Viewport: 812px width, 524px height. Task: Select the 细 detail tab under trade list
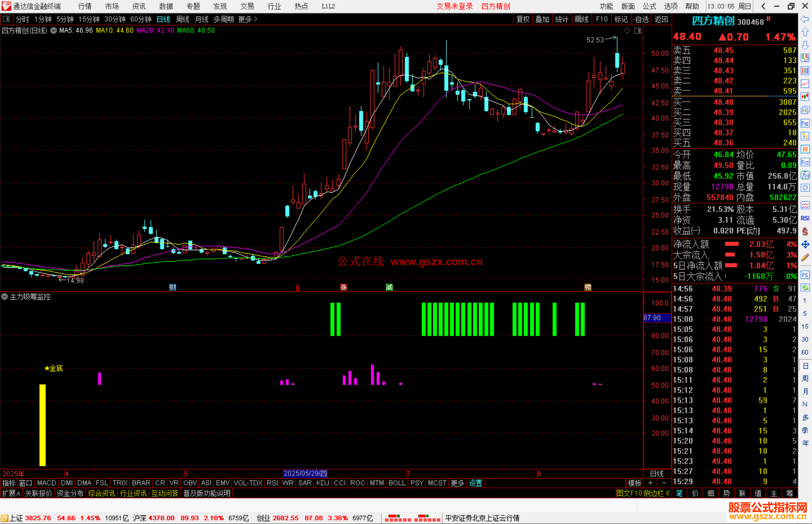pos(710,493)
